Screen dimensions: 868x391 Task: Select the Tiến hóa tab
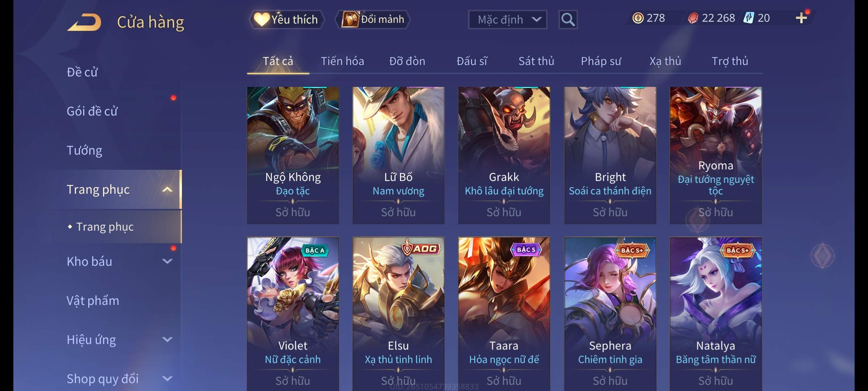(x=342, y=61)
